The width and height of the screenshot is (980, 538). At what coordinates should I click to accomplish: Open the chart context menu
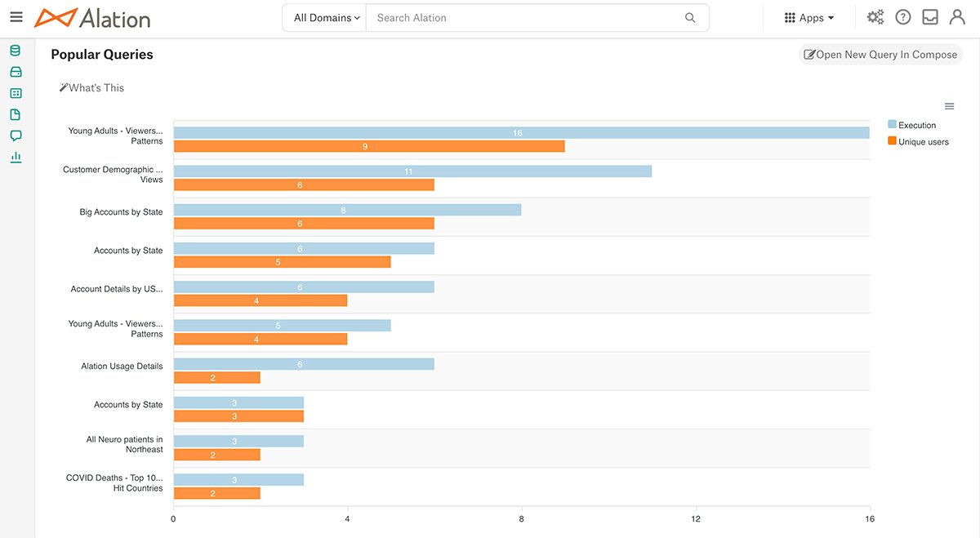[949, 106]
